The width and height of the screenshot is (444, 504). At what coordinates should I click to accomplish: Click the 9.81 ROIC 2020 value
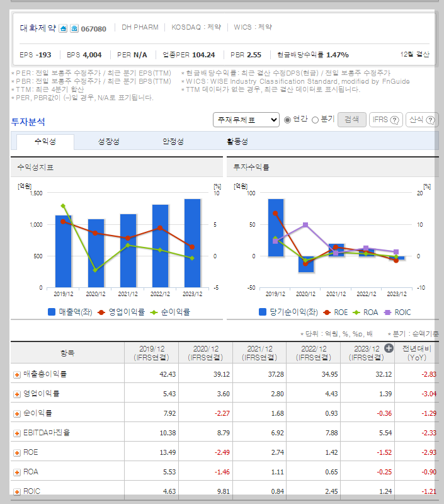point(224,491)
